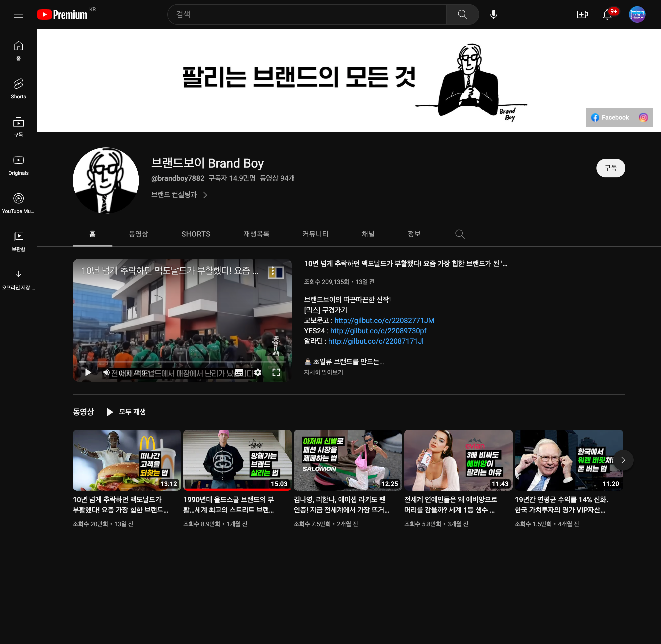Go to Home in sidebar
The height and width of the screenshot is (644, 661).
pos(19,51)
